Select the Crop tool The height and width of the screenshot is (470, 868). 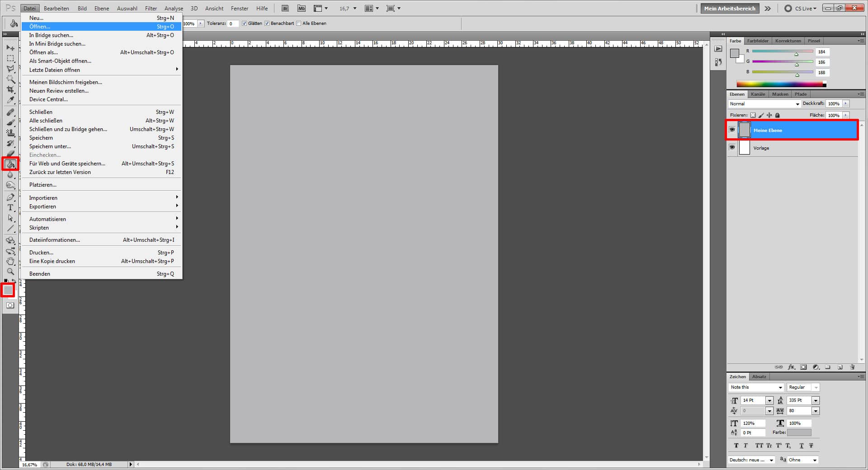(10, 89)
